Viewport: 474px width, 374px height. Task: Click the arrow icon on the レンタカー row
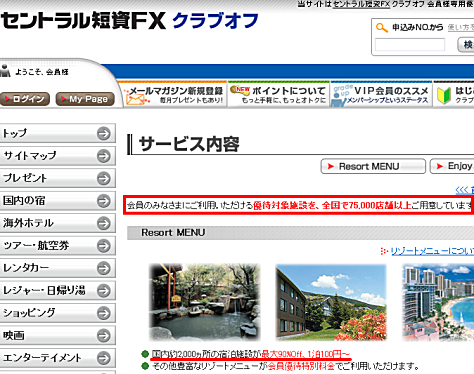click(104, 268)
